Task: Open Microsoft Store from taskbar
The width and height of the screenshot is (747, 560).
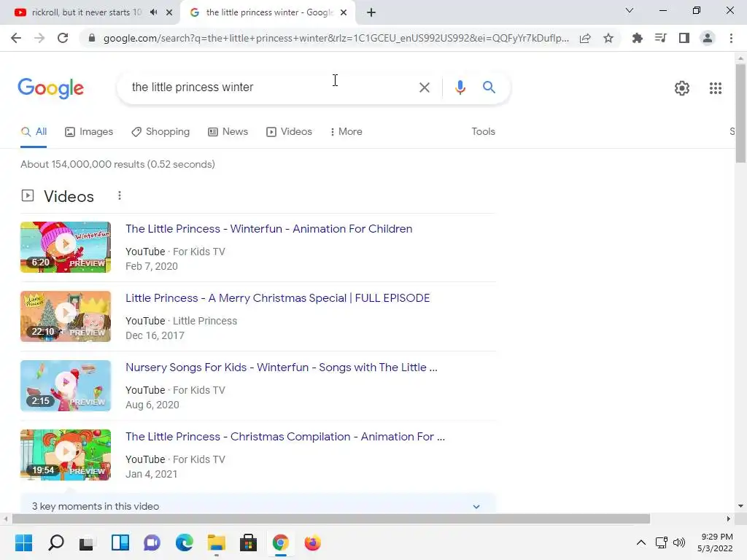Action: click(x=248, y=542)
